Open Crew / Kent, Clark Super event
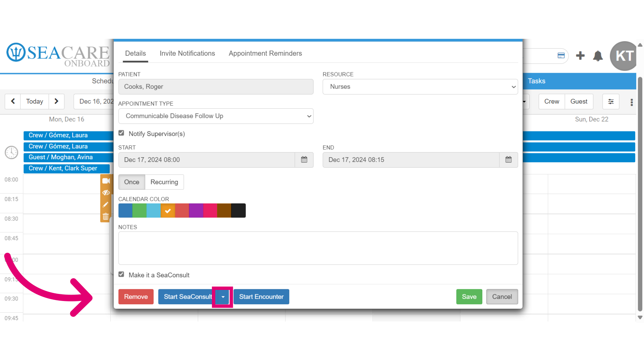Viewport: 644px width, 362px height. [66, 168]
